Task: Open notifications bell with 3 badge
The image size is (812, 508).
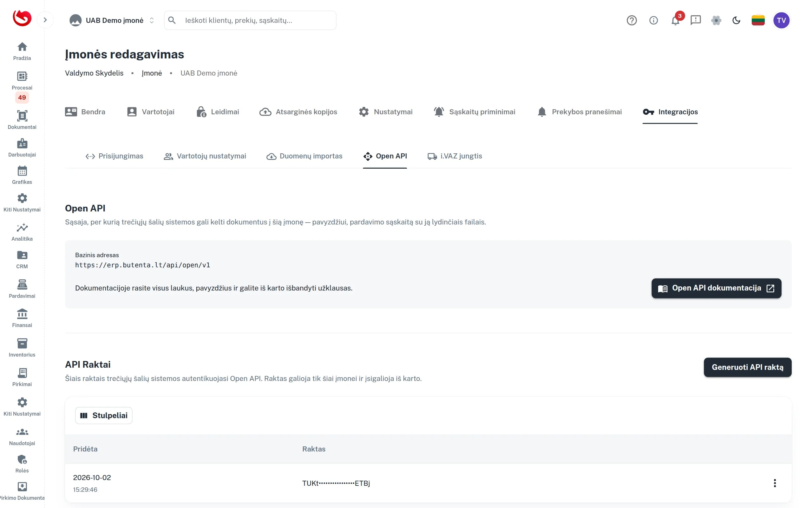Action: pyautogui.click(x=675, y=20)
